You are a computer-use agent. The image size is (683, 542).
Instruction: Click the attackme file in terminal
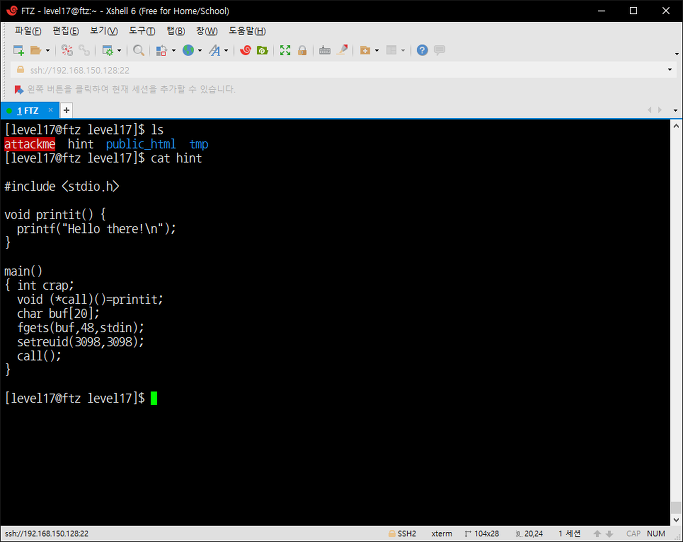pyautogui.click(x=30, y=144)
